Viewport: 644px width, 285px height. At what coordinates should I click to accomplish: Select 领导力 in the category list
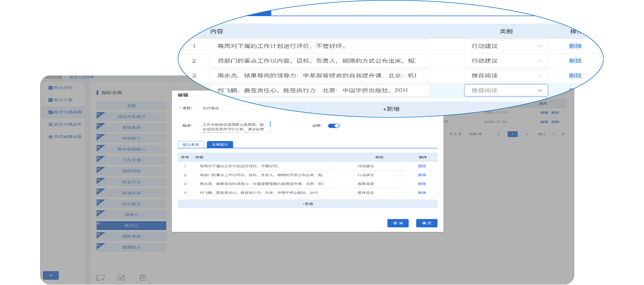(x=131, y=215)
